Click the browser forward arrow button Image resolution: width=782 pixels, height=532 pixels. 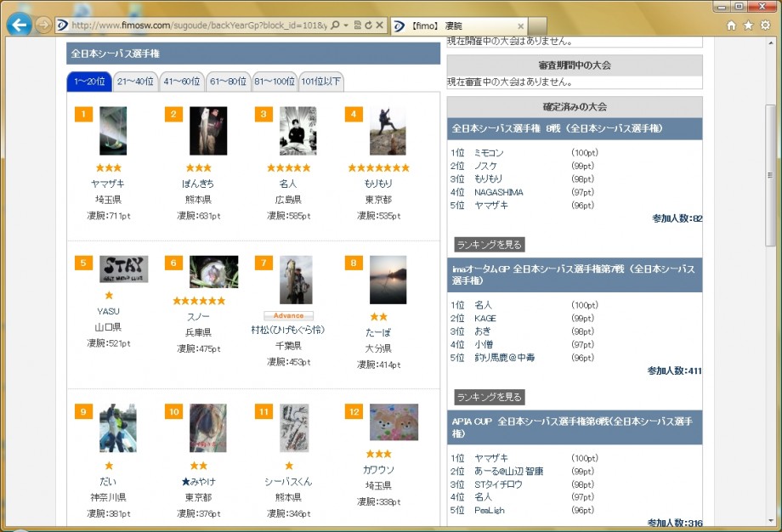pyautogui.click(x=43, y=25)
